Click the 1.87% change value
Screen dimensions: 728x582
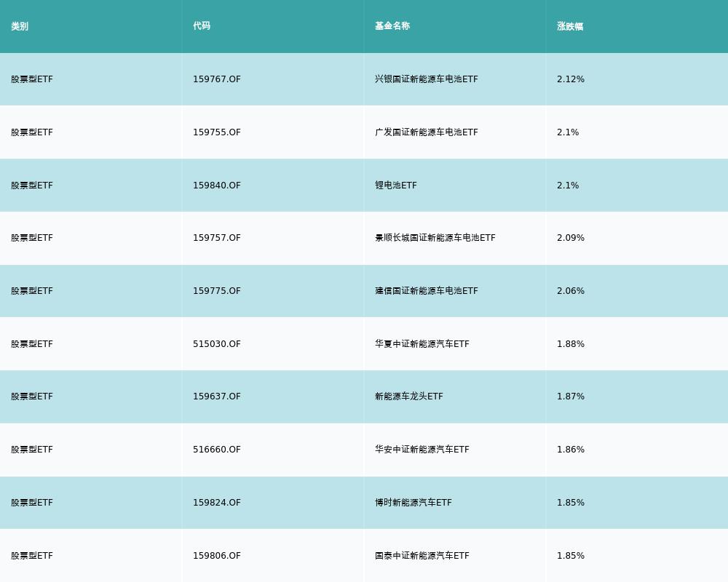571,396
